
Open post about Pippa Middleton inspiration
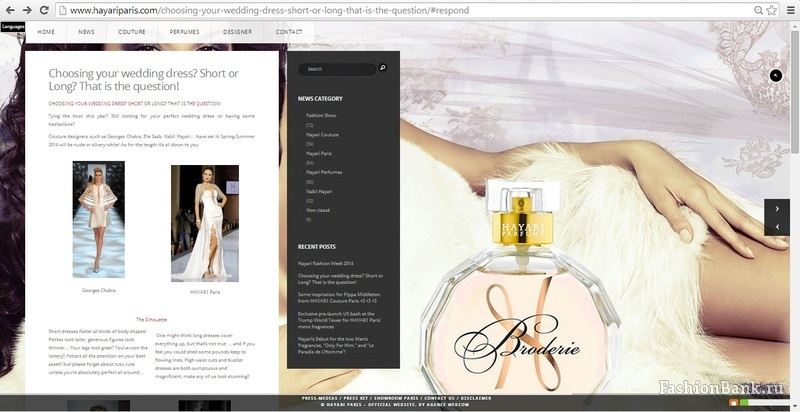pyautogui.click(x=339, y=298)
